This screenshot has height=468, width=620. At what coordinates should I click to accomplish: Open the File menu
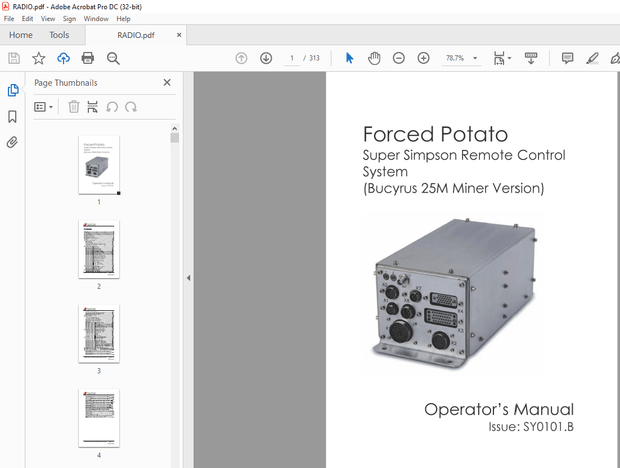9,19
